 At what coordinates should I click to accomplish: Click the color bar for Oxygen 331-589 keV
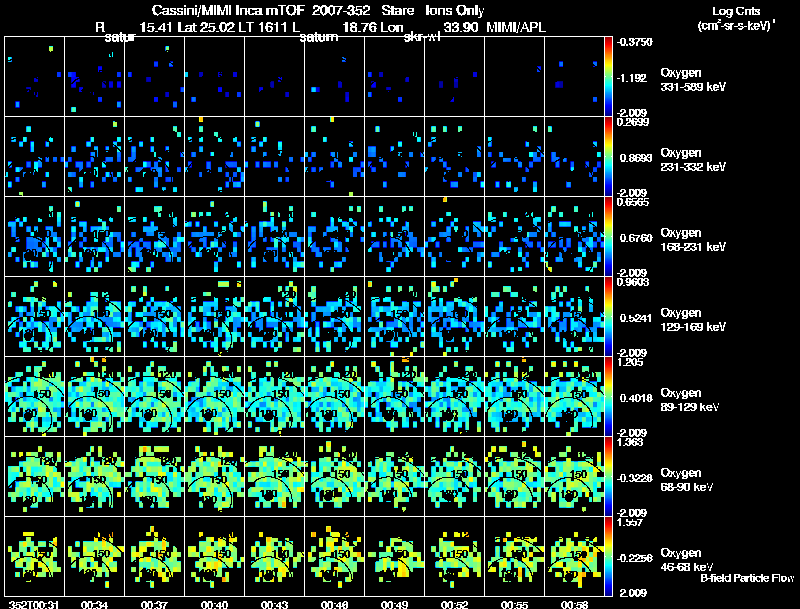pos(609,76)
